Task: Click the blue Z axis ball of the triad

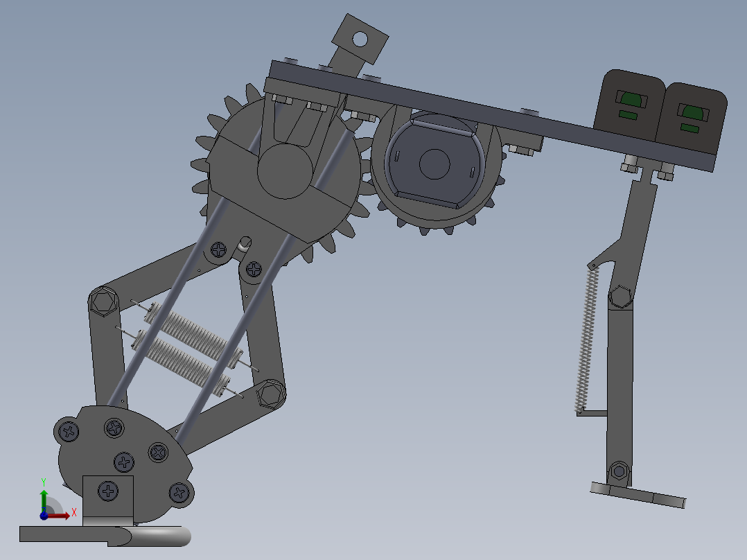Action: pyautogui.click(x=44, y=516)
